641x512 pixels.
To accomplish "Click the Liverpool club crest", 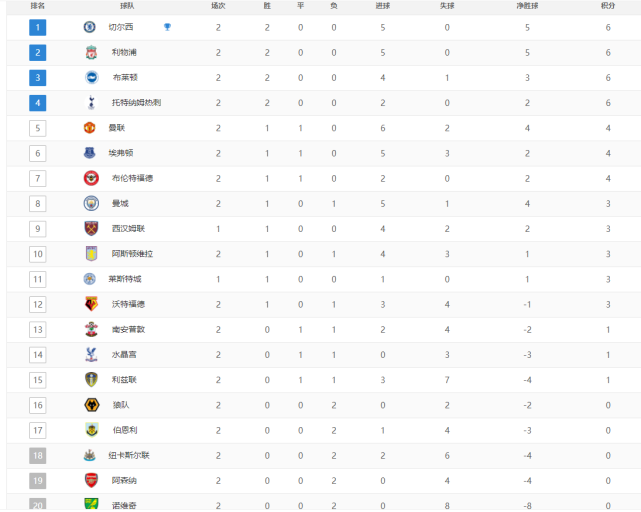I will pos(91,52).
